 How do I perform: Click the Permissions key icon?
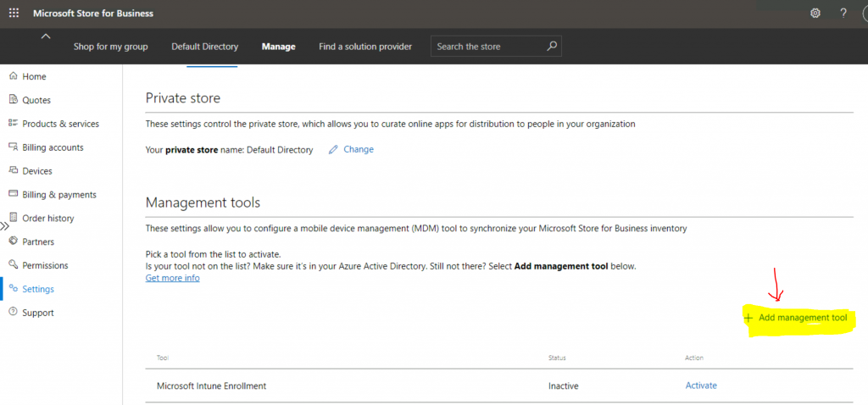(14, 265)
